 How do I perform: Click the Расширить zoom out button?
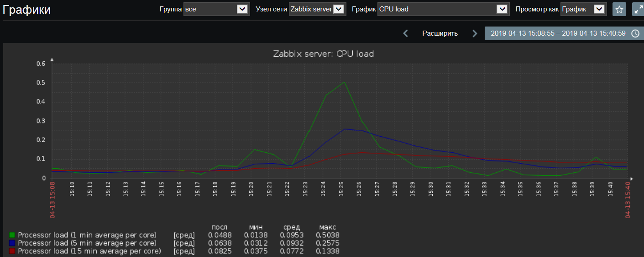coord(440,33)
